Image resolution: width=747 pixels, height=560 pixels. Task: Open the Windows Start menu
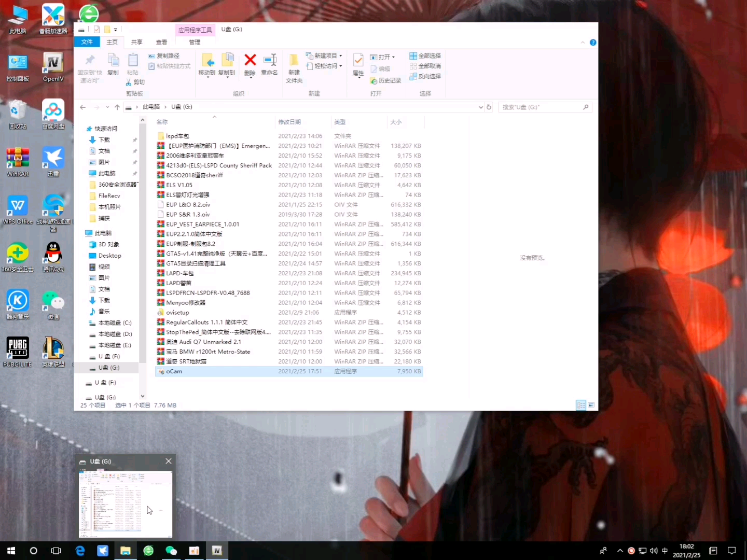tap(11, 551)
